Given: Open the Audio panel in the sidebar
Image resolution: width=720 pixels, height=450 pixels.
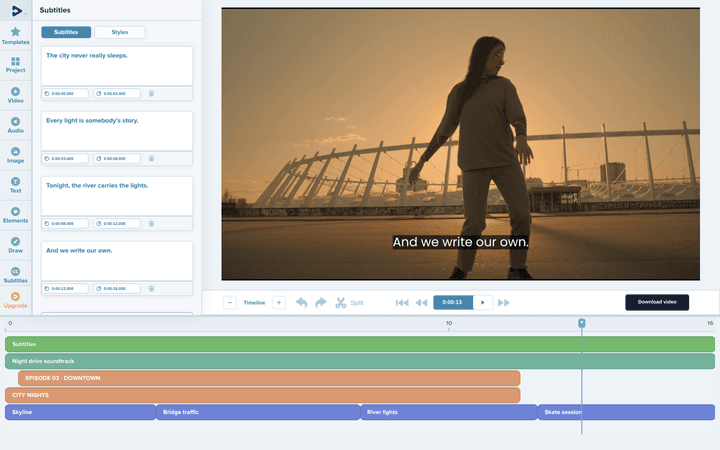Looking at the screenshot, I should (16, 125).
